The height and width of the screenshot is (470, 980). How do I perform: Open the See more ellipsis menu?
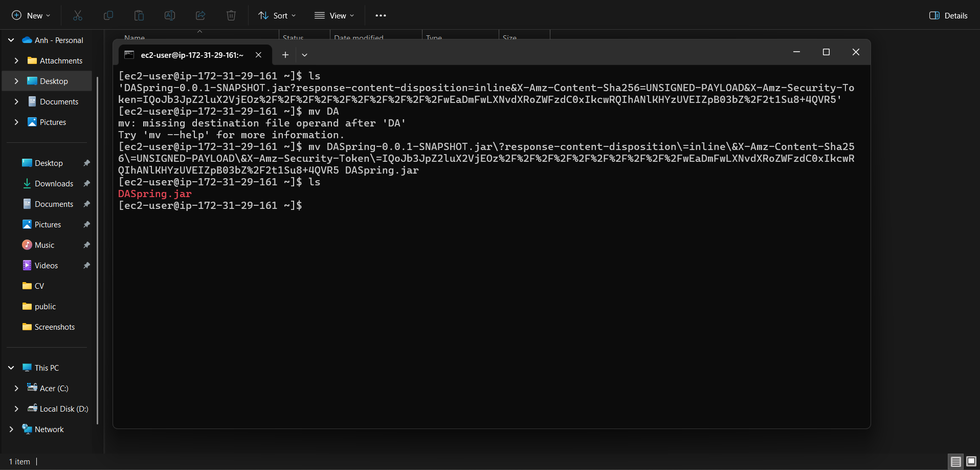pos(381,15)
